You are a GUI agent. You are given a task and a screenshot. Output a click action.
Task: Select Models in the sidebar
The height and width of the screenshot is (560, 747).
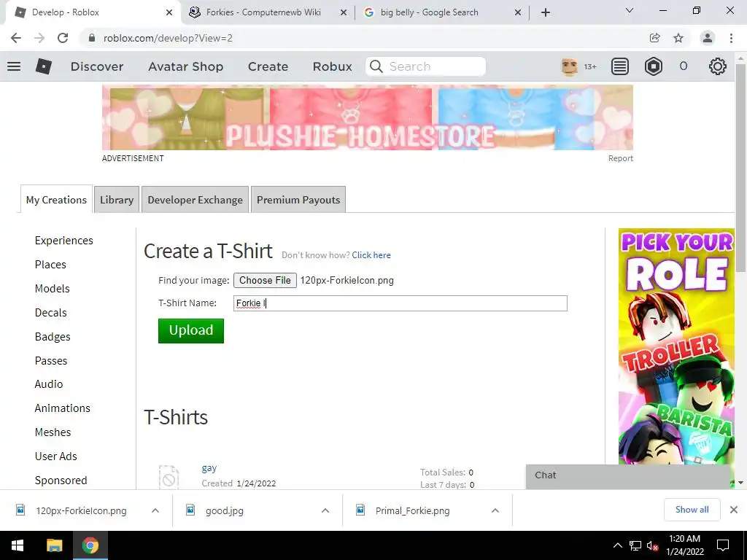53,289
